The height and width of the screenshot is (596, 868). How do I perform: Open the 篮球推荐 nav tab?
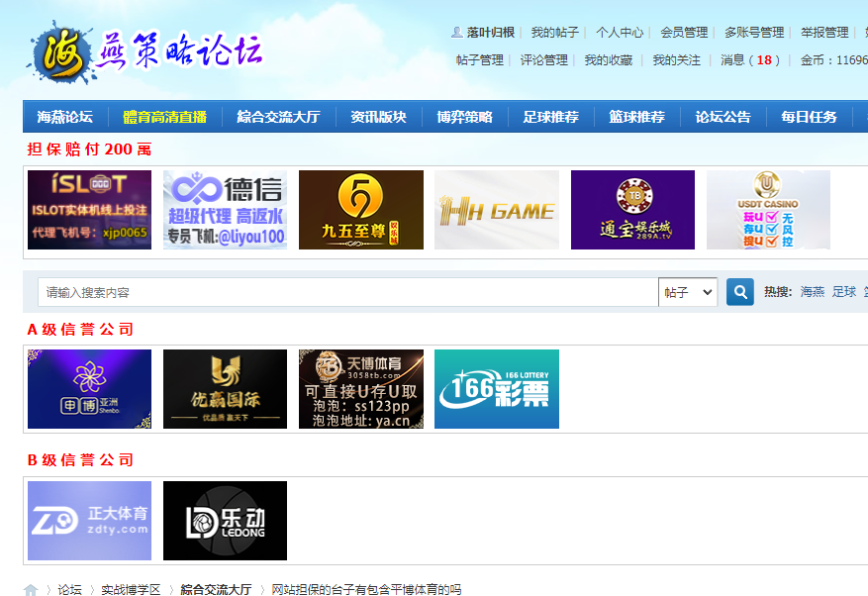(636, 117)
